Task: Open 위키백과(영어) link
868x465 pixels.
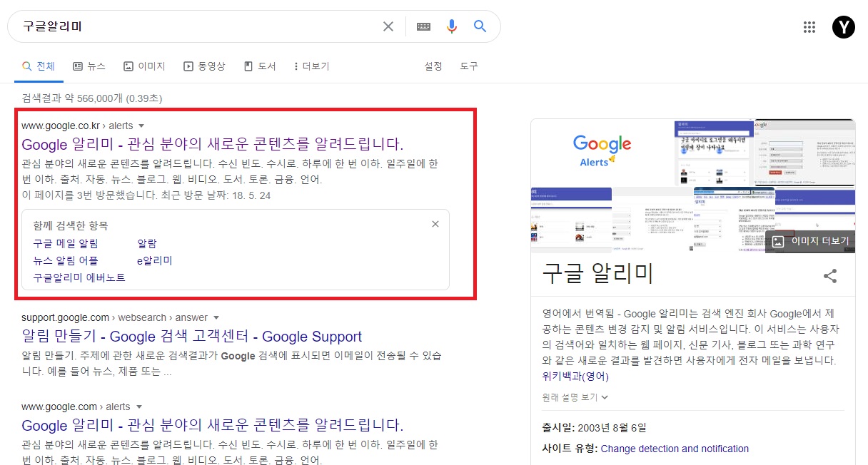Action: [x=575, y=377]
